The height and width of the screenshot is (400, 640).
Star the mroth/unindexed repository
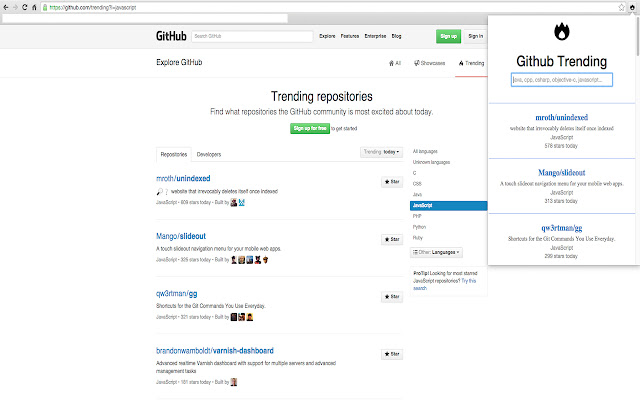[x=392, y=182]
